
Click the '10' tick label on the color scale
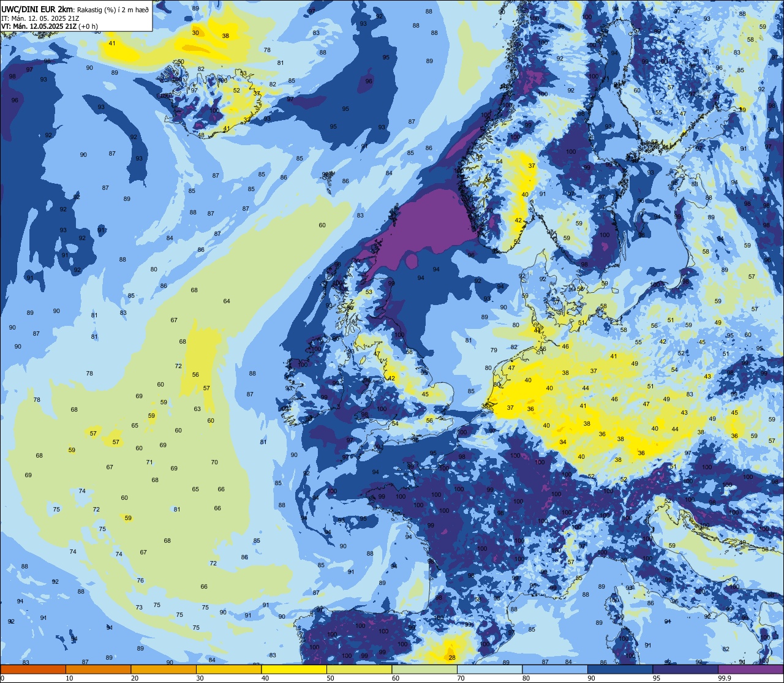click(69, 678)
